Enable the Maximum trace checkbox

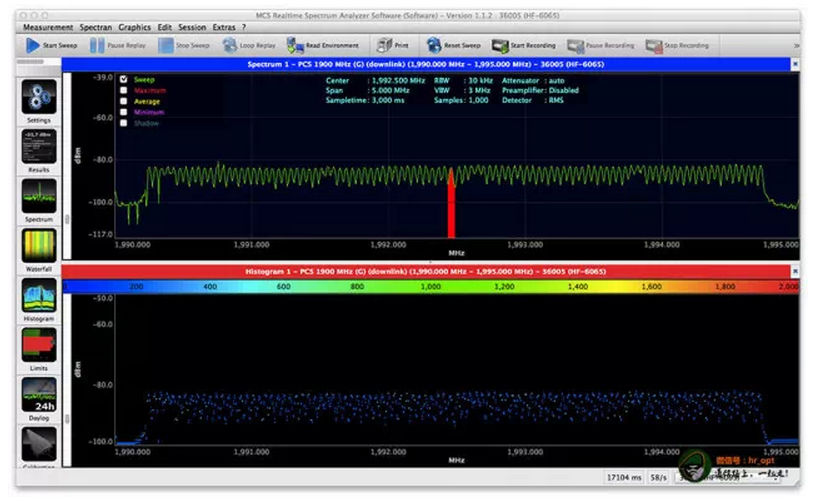[x=123, y=90]
